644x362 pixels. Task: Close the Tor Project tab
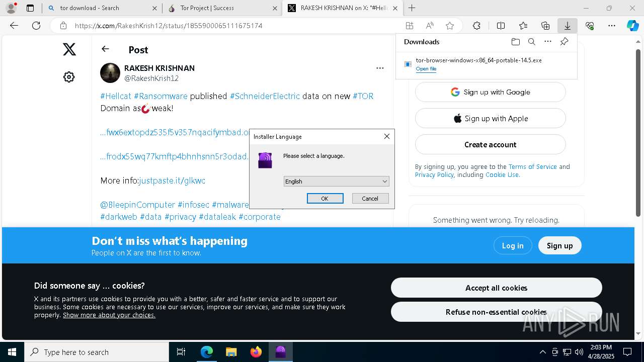point(275,8)
